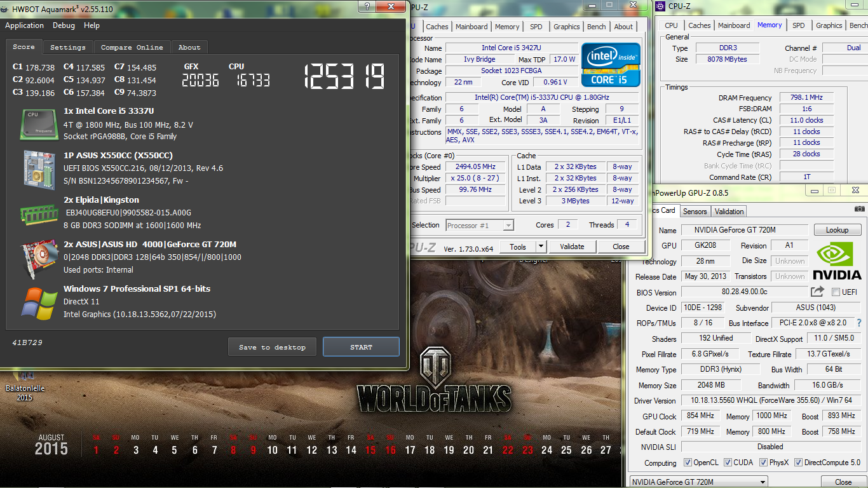Open the Mainboard tab in the CPU-Z processor window
This screenshot has width=868, height=488.
coord(471,27)
